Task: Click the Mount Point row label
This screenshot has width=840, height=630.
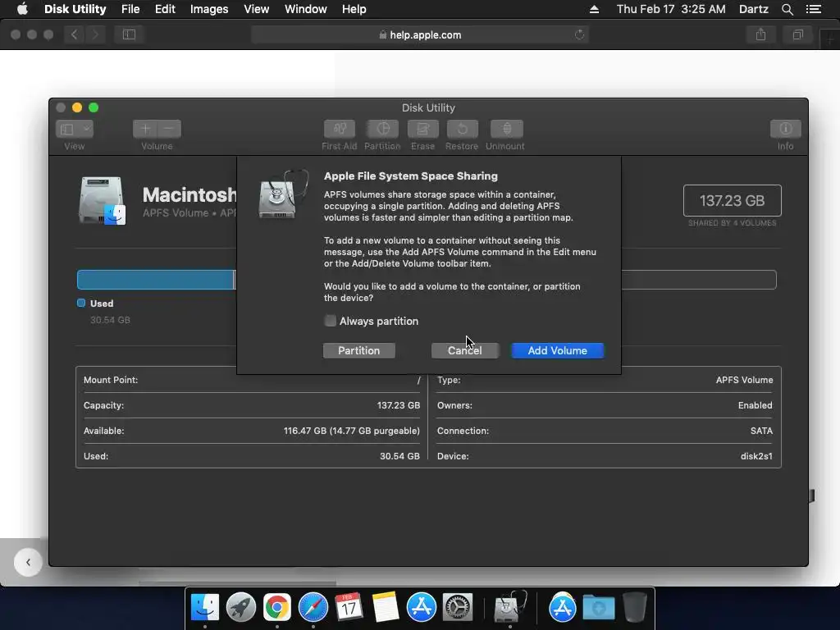Action: (x=111, y=380)
